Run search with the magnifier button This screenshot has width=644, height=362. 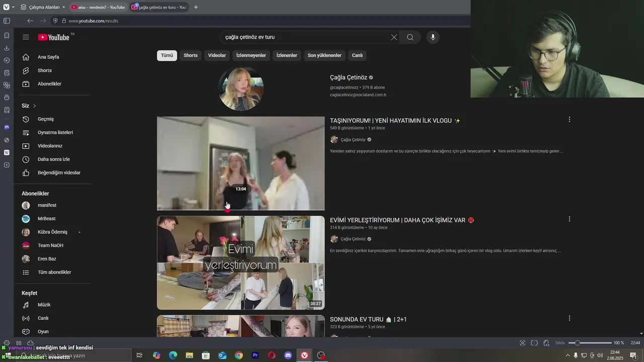pyautogui.click(x=410, y=37)
